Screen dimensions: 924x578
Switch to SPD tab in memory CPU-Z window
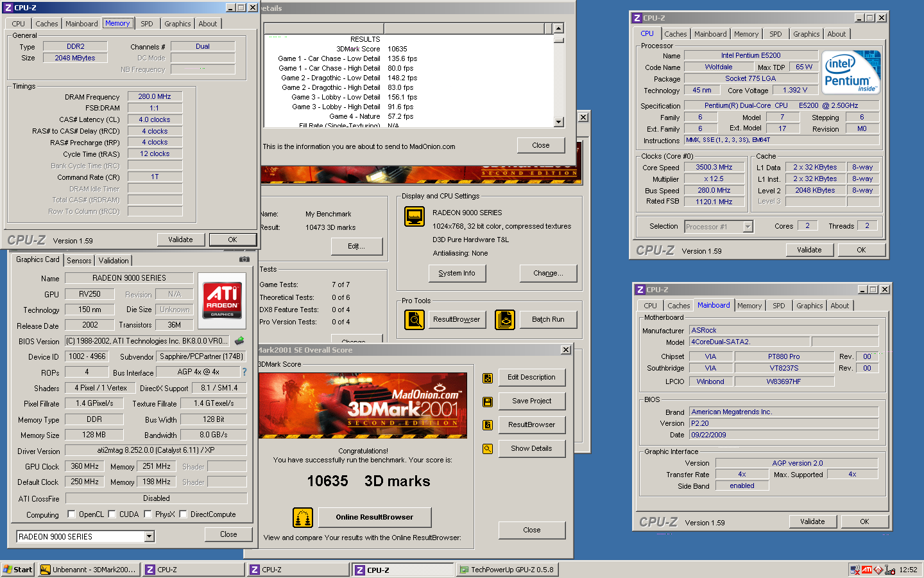point(147,24)
